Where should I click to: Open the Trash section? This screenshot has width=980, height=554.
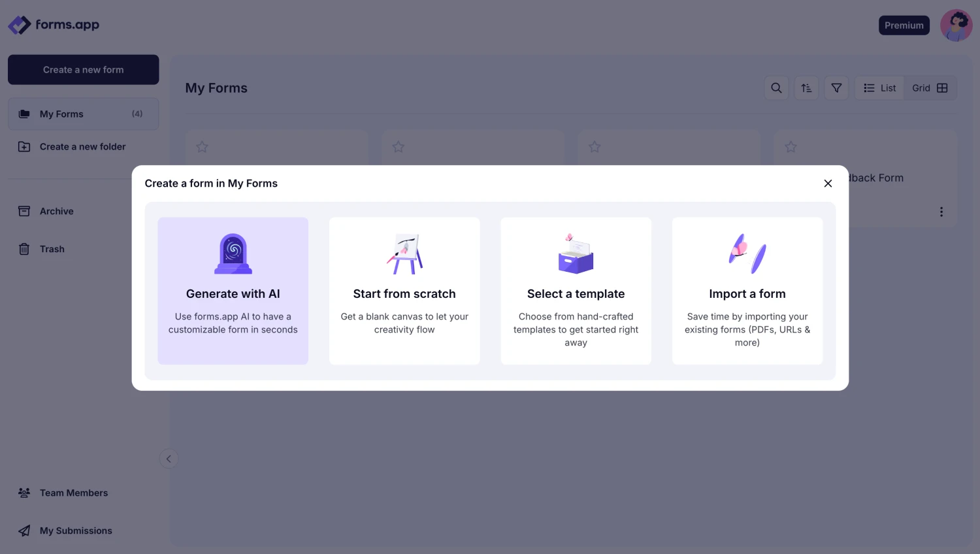(x=52, y=249)
